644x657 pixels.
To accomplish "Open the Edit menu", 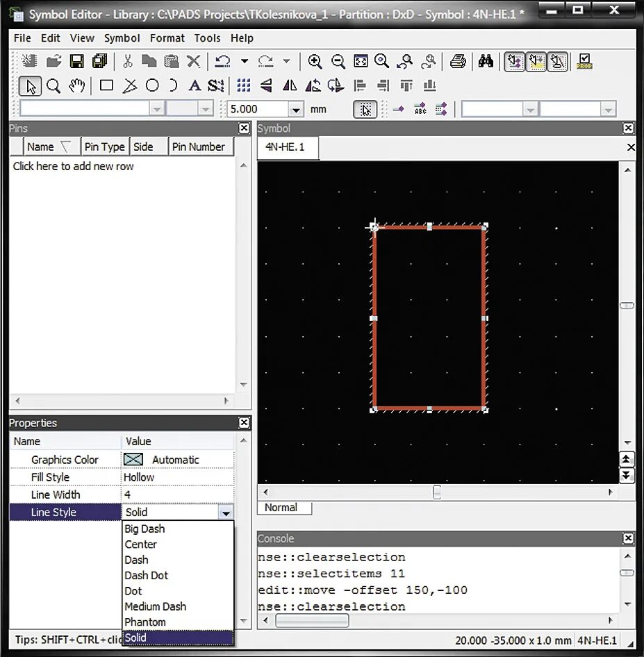I will pyautogui.click(x=50, y=38).
